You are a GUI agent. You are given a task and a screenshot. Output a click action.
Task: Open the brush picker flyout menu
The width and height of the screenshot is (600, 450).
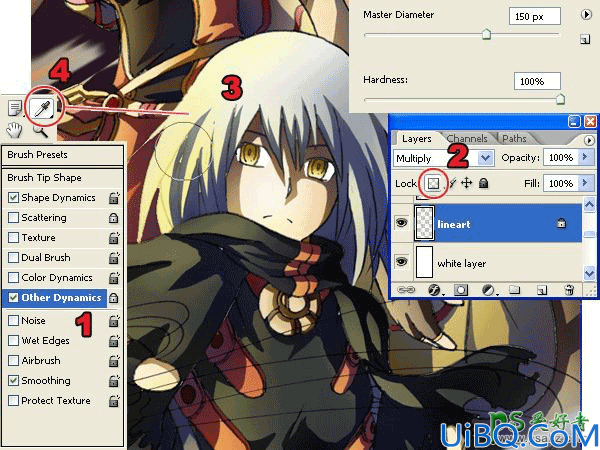click(586, 15)
